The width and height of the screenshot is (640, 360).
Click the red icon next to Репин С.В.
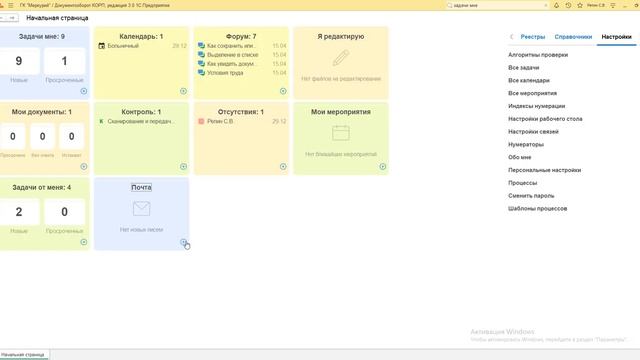pyautogui.click(x=201, y=121)
